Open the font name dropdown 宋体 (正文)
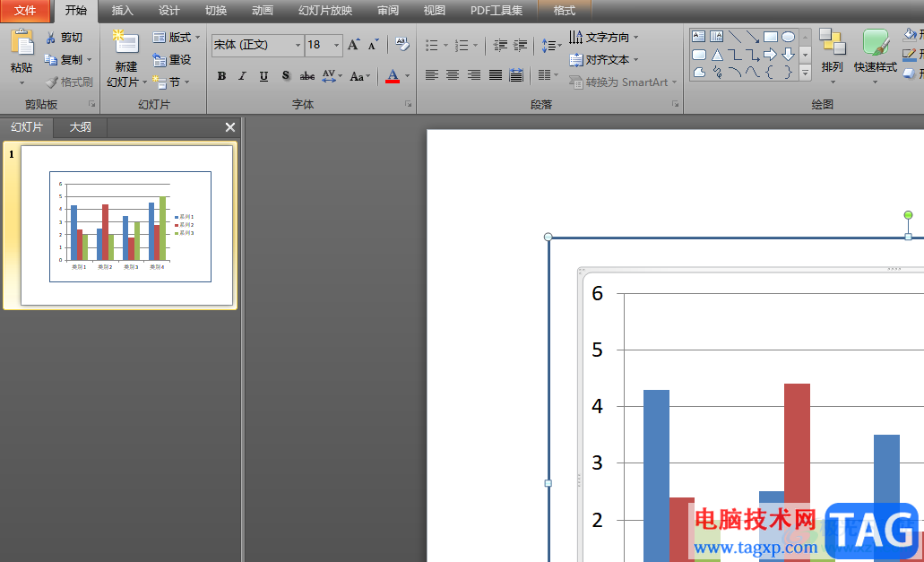Screen dimensions: 924x562 (298, 45)
